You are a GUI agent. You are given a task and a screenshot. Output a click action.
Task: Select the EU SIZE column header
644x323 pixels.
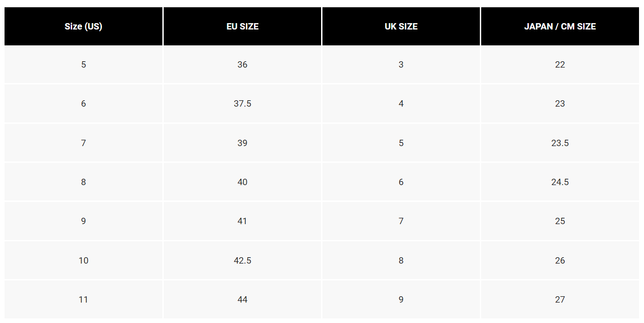(243, 26)
